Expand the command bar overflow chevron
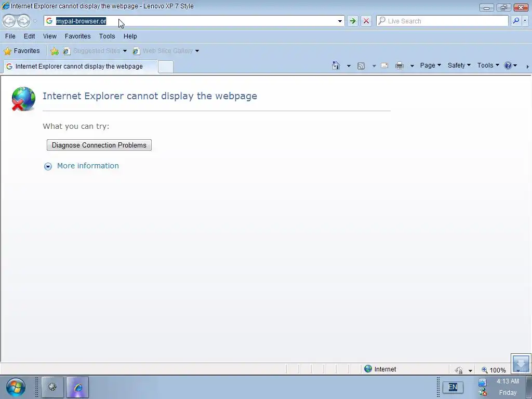Image resolution: width=532 pixels, height=399 pixels. [x=527, y=66]
